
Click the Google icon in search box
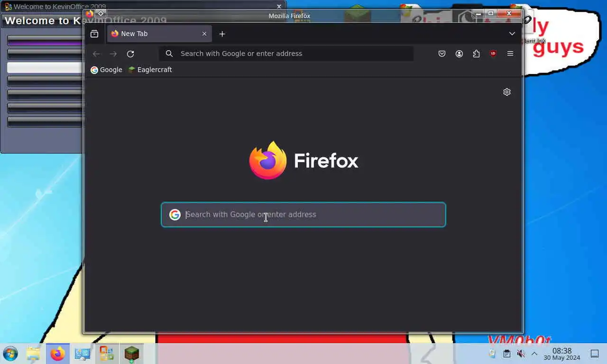(175, 215)
